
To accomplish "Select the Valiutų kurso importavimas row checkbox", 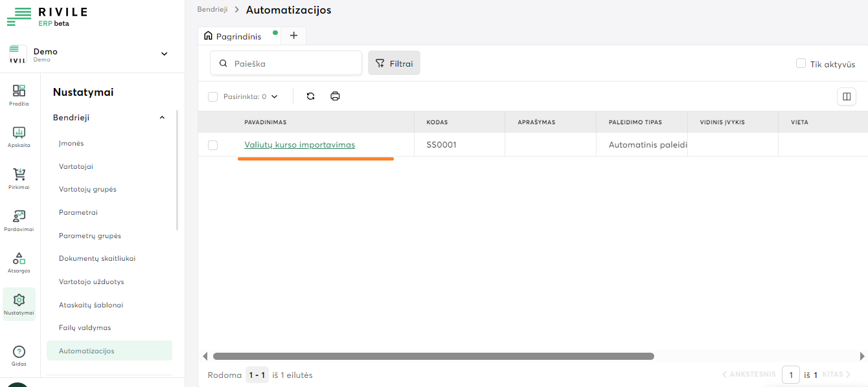I will [212, 145].
